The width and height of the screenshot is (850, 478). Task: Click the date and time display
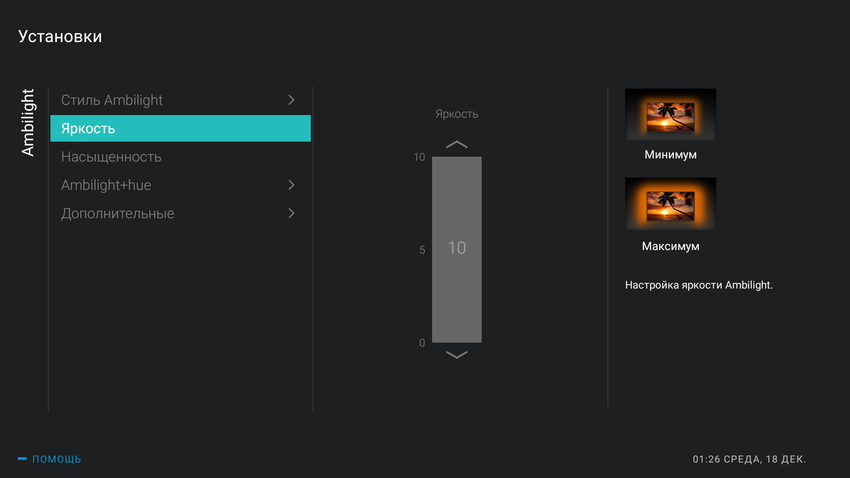point(749,459)
